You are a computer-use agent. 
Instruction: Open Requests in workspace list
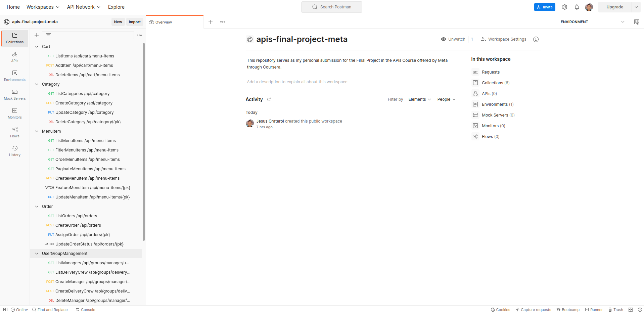[491, 72]
